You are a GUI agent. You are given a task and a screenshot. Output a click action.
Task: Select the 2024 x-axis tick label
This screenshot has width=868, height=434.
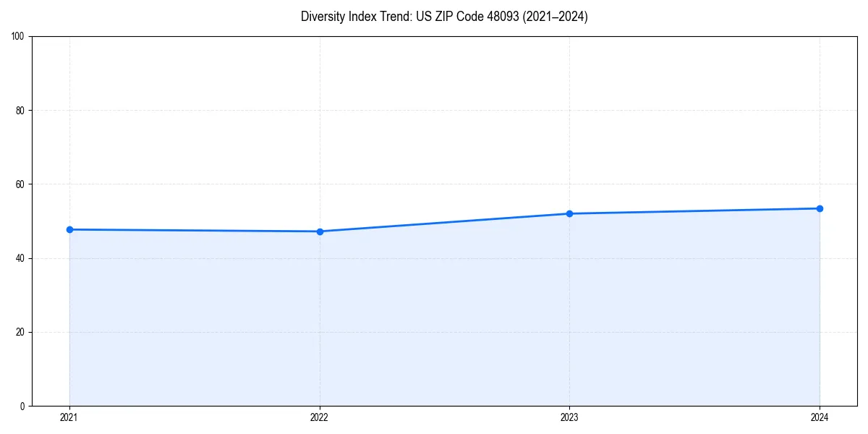click(x=820, y=417)
